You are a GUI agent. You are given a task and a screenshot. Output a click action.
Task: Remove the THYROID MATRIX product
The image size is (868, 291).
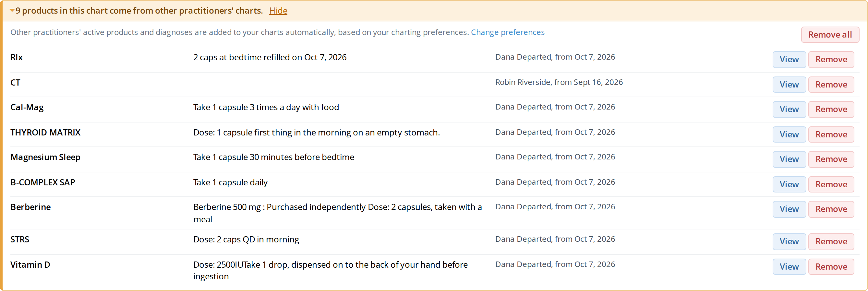pos(831,134)
